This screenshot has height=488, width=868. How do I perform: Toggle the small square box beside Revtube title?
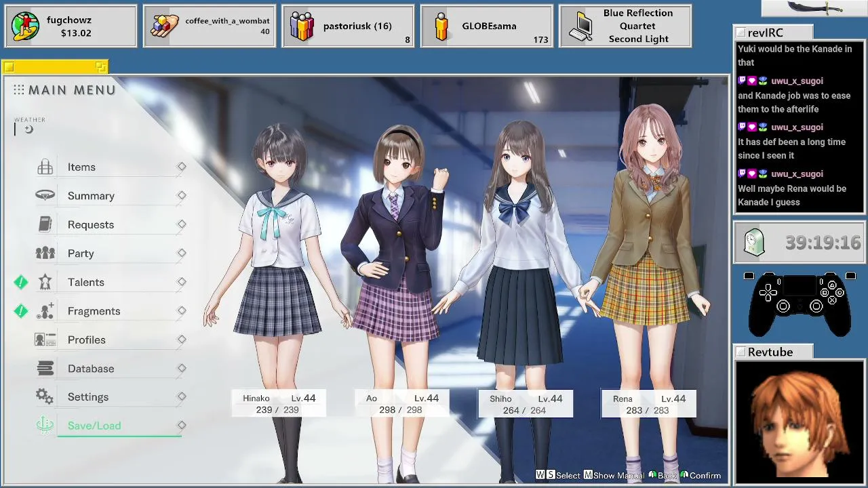(741, 352)
